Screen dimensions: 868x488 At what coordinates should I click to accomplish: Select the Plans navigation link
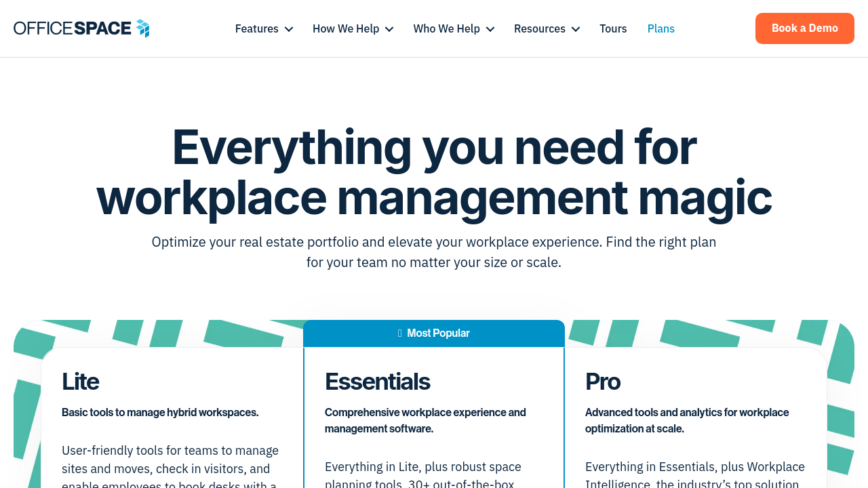660,28
